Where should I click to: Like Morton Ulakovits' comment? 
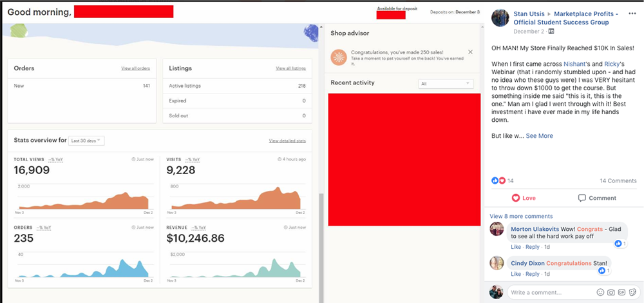click(516, 247)
